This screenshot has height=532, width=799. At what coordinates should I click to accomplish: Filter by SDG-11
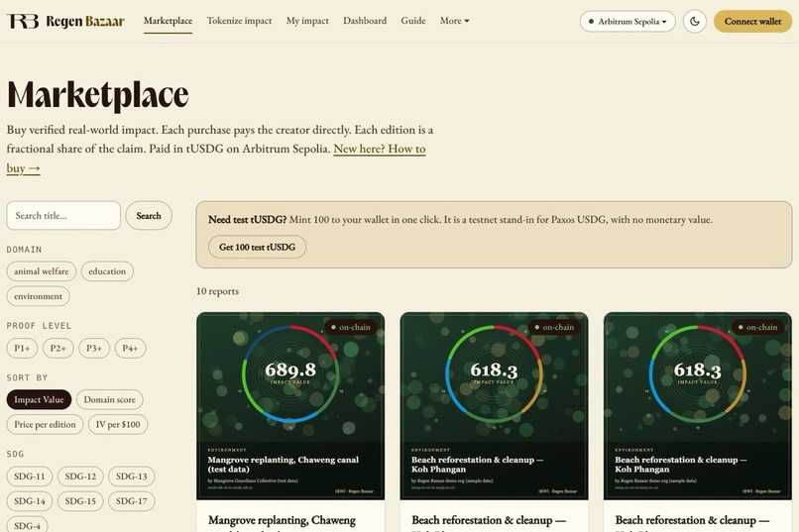(x=30, y=477)
